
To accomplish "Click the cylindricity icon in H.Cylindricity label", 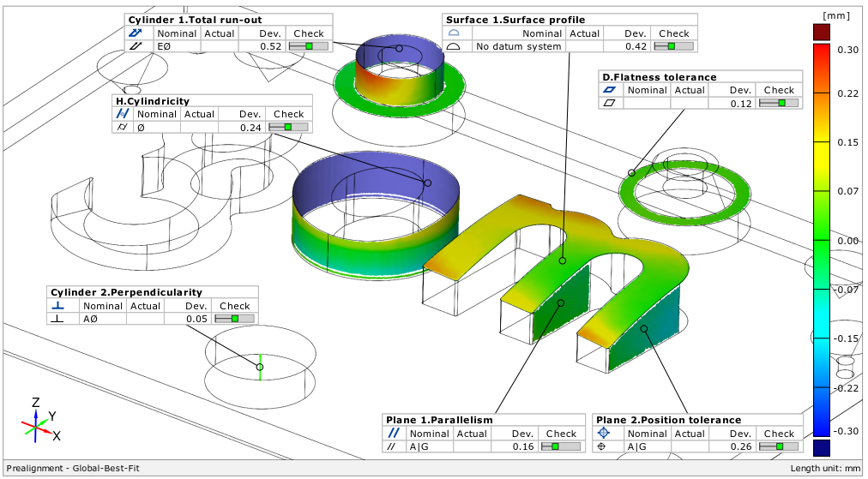I will click(122, 114).
